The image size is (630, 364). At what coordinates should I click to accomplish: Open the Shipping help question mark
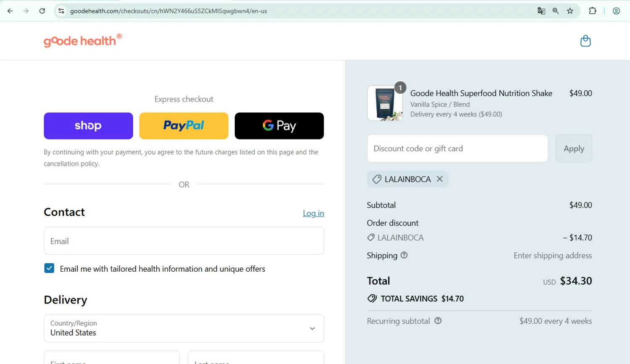pos(404,255)
